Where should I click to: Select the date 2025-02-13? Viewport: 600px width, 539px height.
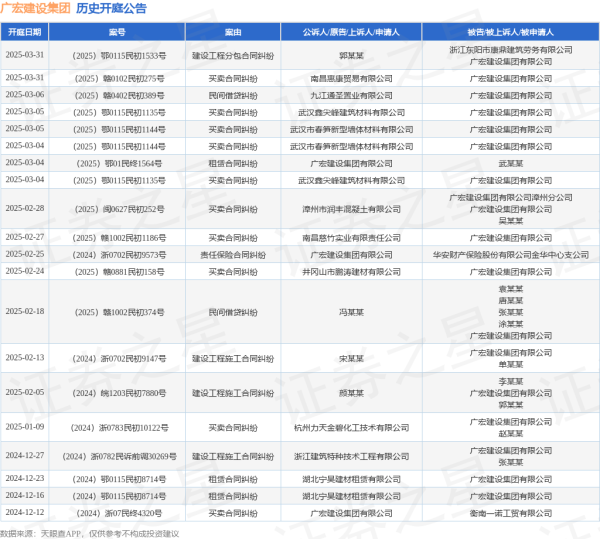coord(24,358)
